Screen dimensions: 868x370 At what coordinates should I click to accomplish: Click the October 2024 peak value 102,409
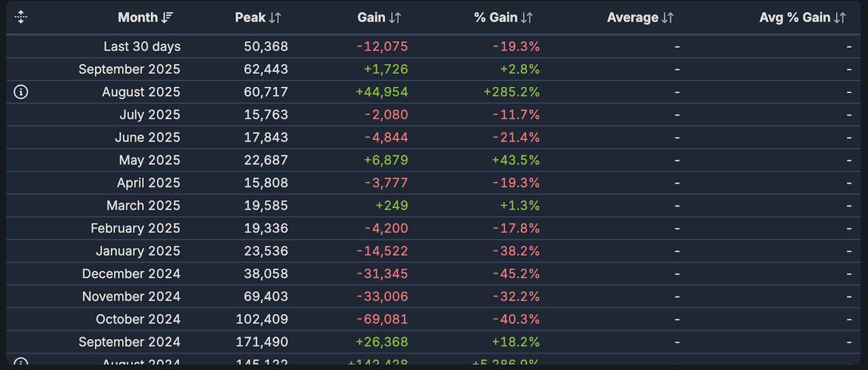[261, 320]
